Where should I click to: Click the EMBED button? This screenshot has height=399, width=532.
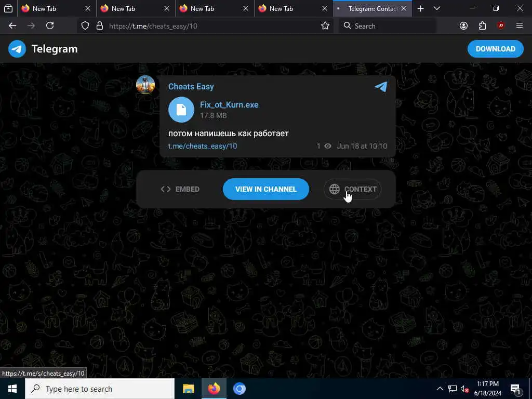pos(180,189)
